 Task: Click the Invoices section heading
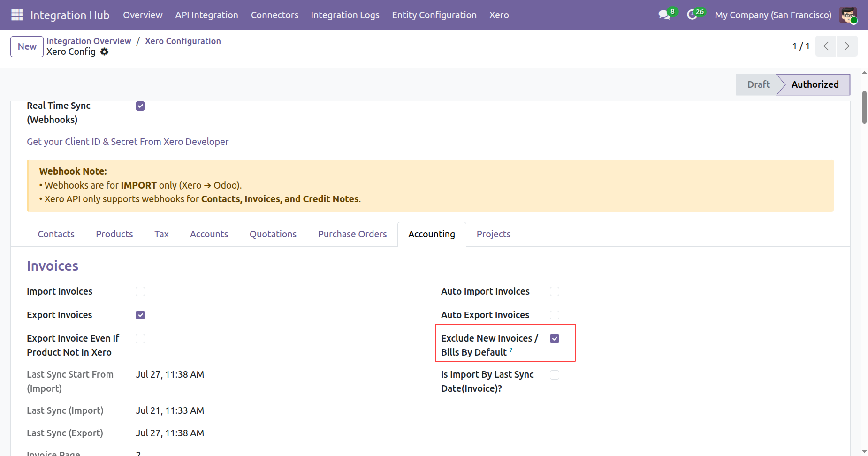coord(53,266)
